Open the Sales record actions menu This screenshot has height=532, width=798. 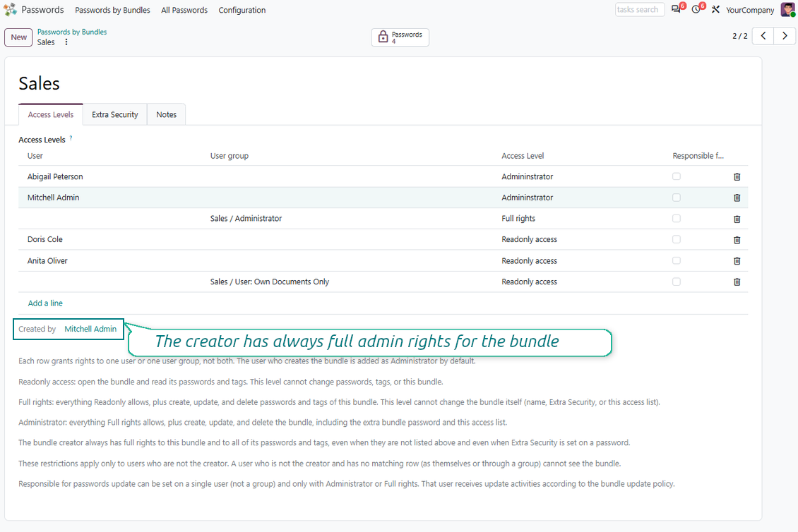(66, 42)
